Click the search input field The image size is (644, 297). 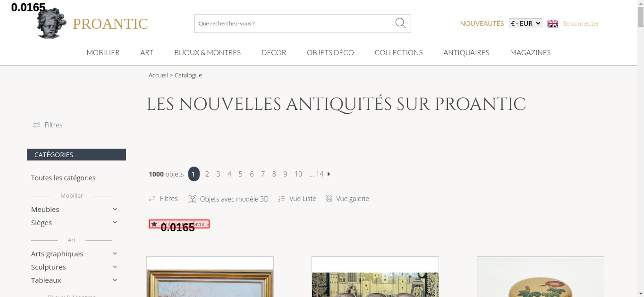(295, 23)
